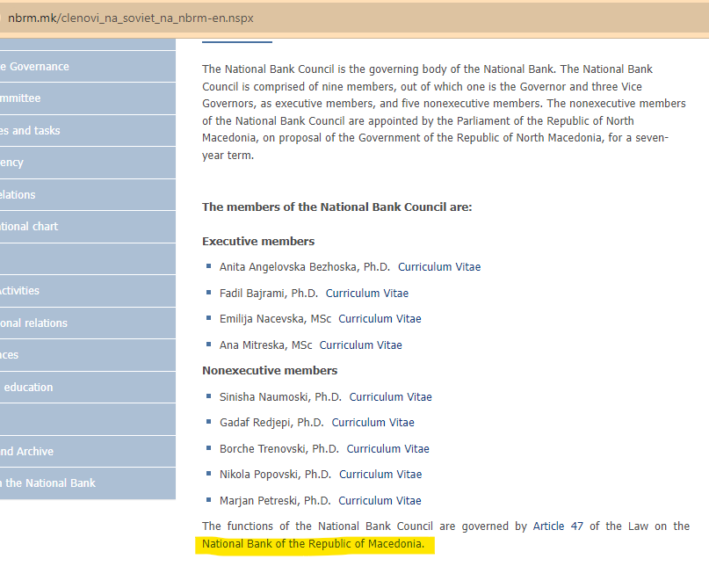Click the name Emilija Nacevska, MSc
Viewport: 709px width, 588px height.
[275, 319]
